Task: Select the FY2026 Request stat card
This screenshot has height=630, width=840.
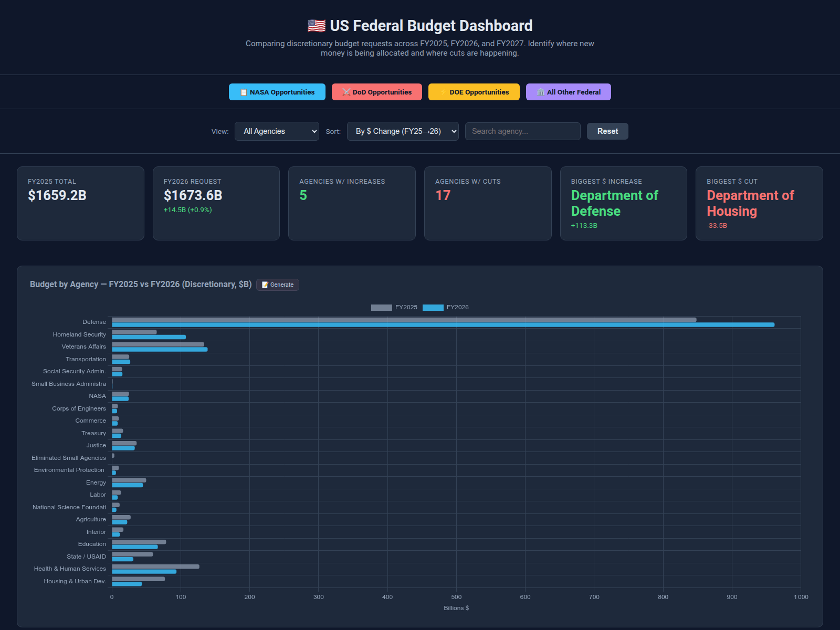Action: (x=216, y=203)
